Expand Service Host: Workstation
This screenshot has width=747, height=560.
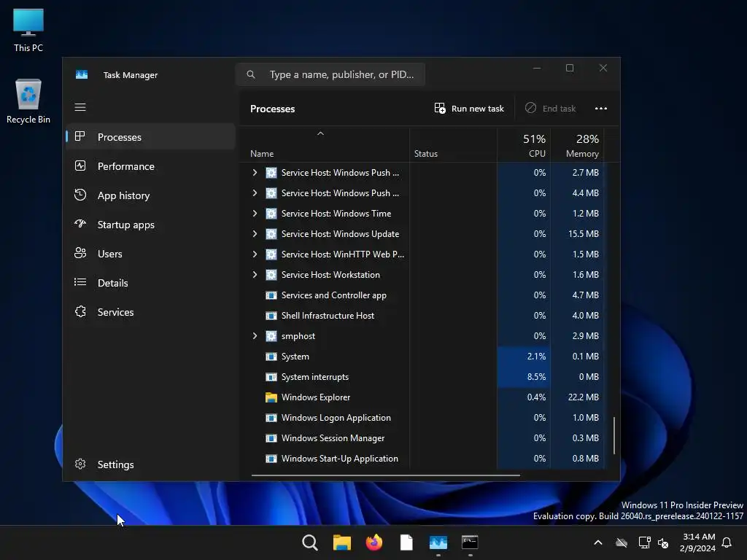pyautogui.click(x=255, y=275)
